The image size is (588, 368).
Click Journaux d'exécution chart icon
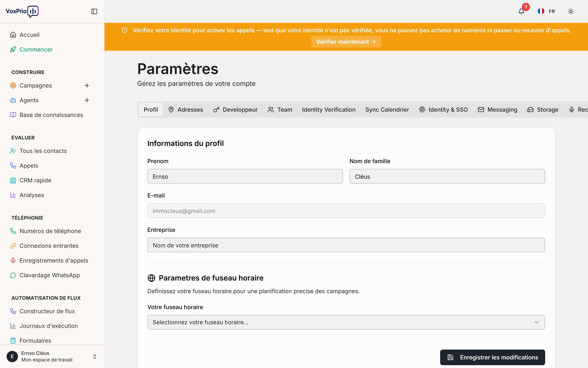(13, 326)
